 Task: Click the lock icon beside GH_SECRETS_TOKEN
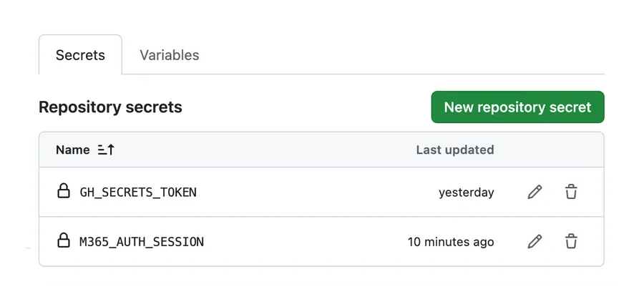[63, 191]
